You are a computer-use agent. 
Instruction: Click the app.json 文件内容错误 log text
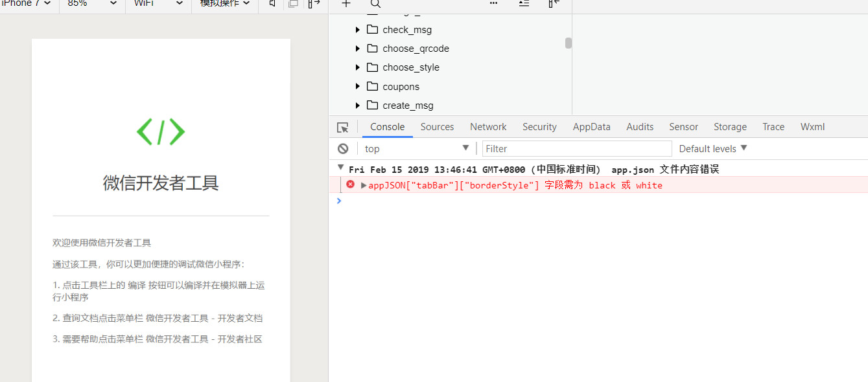[x=665, y=170]
